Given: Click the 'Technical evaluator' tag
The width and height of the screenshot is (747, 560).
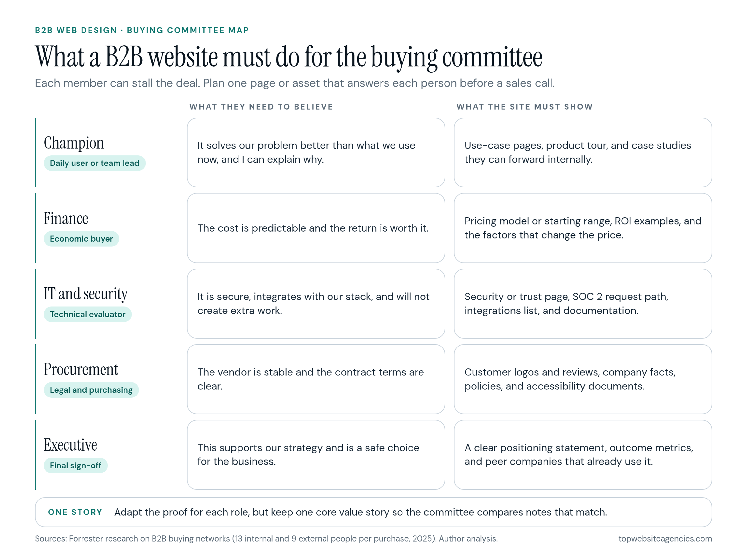Looking at the screenshot, I should (x=88, y=315).
